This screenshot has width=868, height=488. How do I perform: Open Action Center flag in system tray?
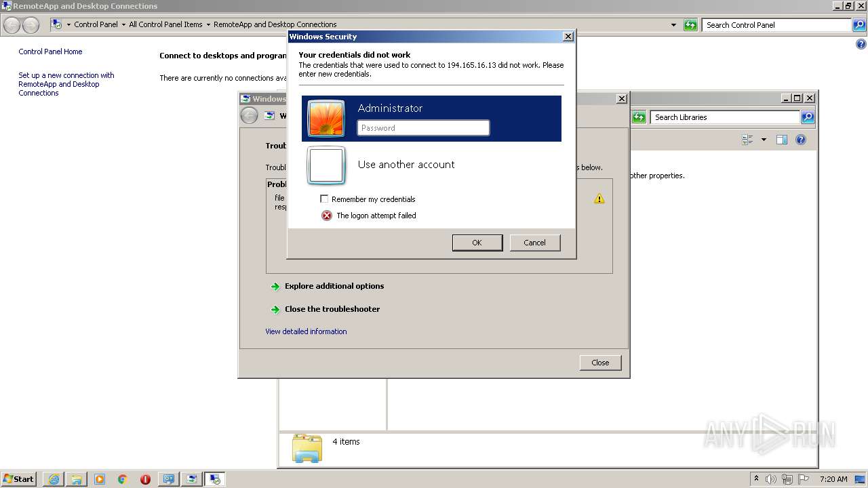pyautogui.click(x=804, y=479)
